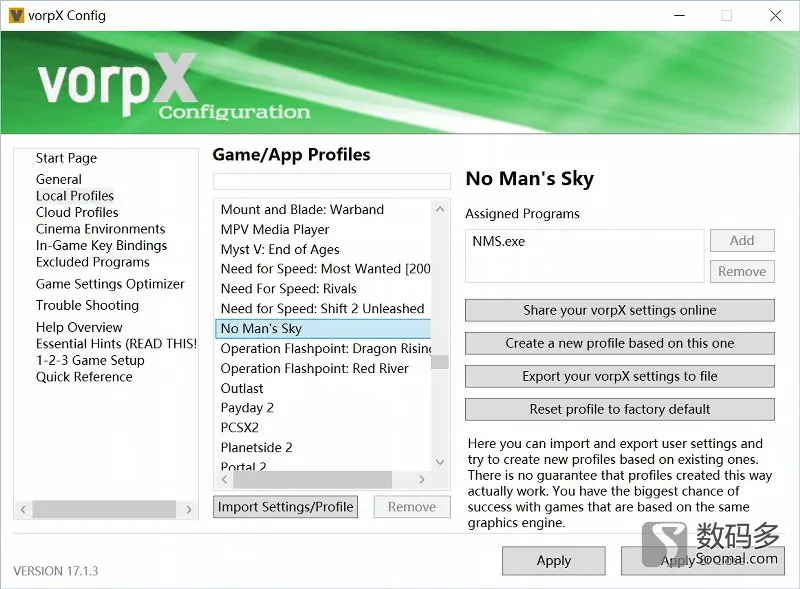Select Need For Speed: Rivals profile

(x=323, y=288)
